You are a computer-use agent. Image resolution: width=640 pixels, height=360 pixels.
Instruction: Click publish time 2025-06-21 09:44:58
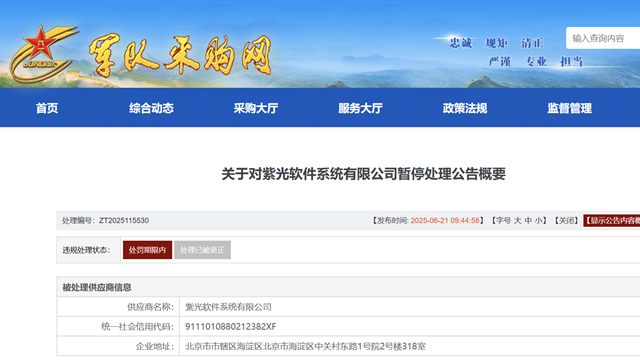click(x=445, y=221)
